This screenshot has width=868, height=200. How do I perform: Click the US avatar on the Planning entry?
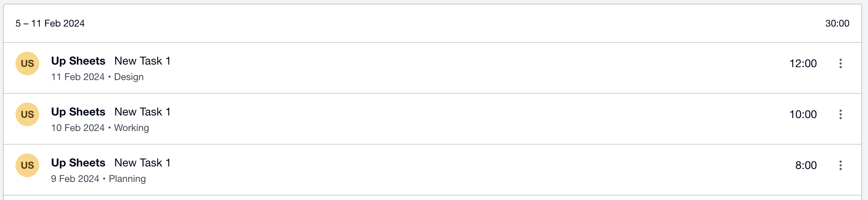click(x=27, y=165)
